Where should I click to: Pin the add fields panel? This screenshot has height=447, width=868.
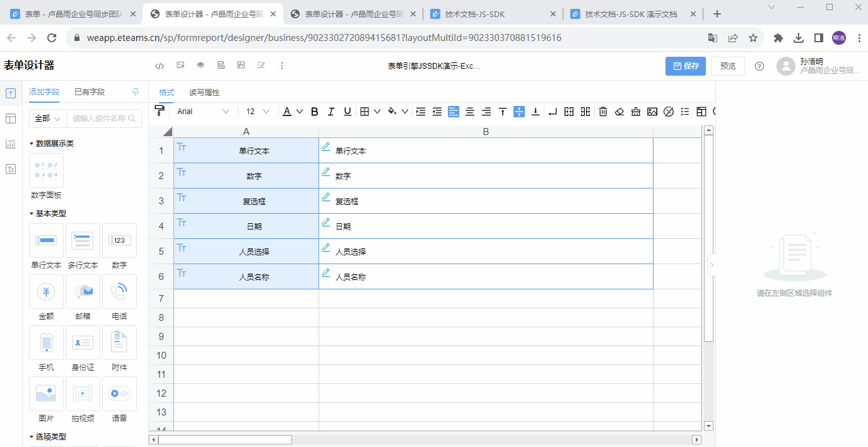pos(135,91)
